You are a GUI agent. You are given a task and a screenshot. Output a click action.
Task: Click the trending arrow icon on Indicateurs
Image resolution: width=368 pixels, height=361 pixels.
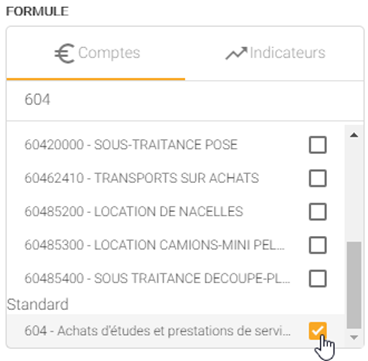(236, 53)
